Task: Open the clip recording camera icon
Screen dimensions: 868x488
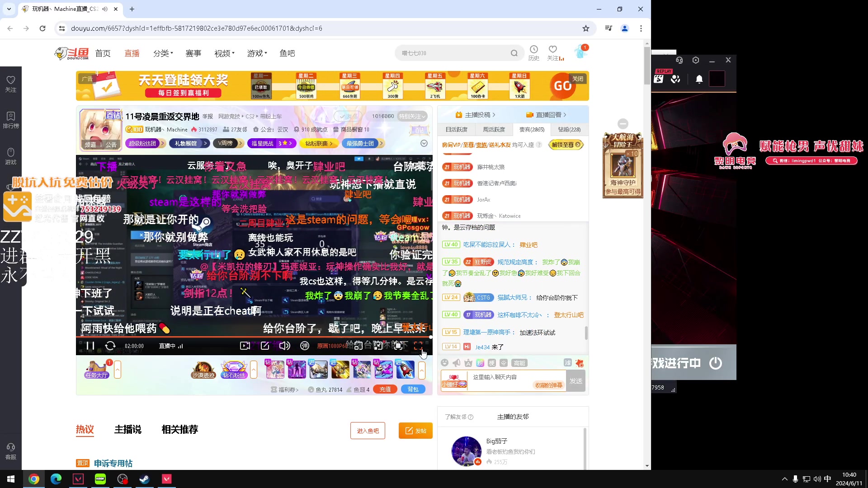Action: coord(245,346)
